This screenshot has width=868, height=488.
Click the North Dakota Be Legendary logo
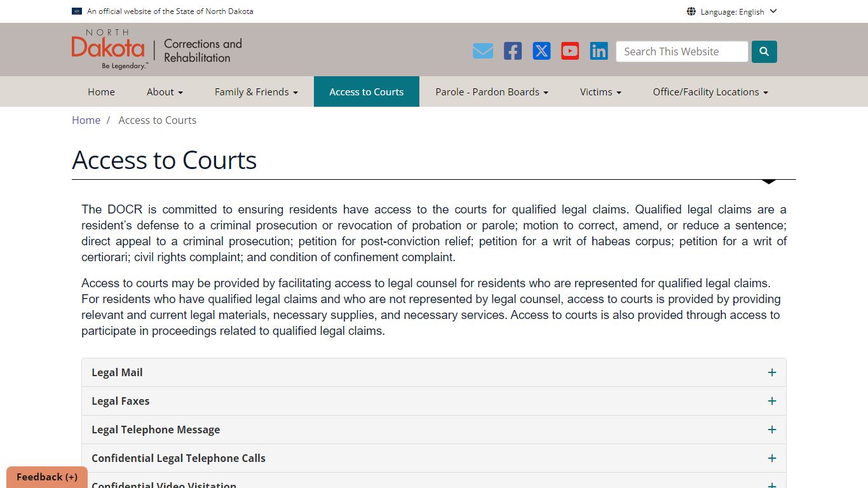(109, 50)
